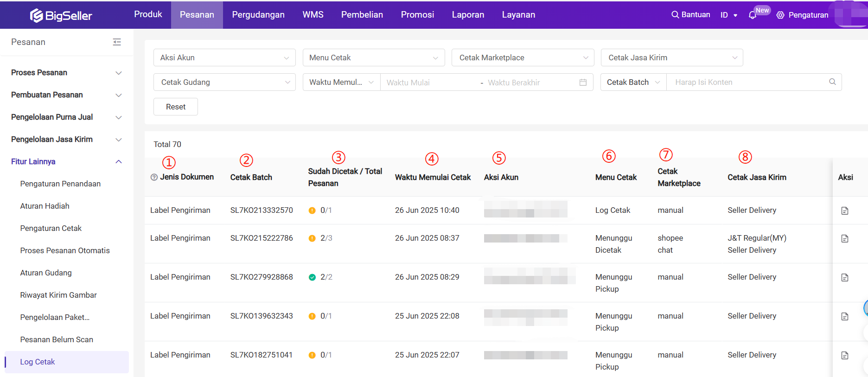Open the Pesanan menu tab

pos(197,15)
